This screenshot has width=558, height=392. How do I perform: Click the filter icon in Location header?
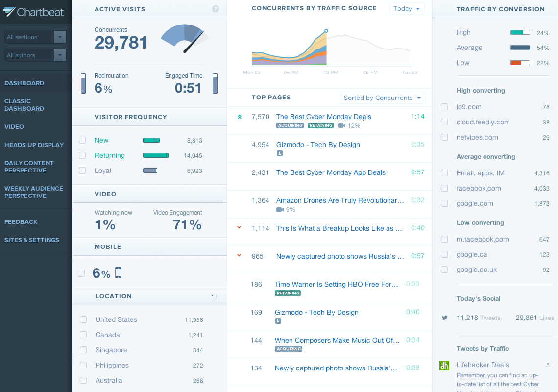coord(214,296)
